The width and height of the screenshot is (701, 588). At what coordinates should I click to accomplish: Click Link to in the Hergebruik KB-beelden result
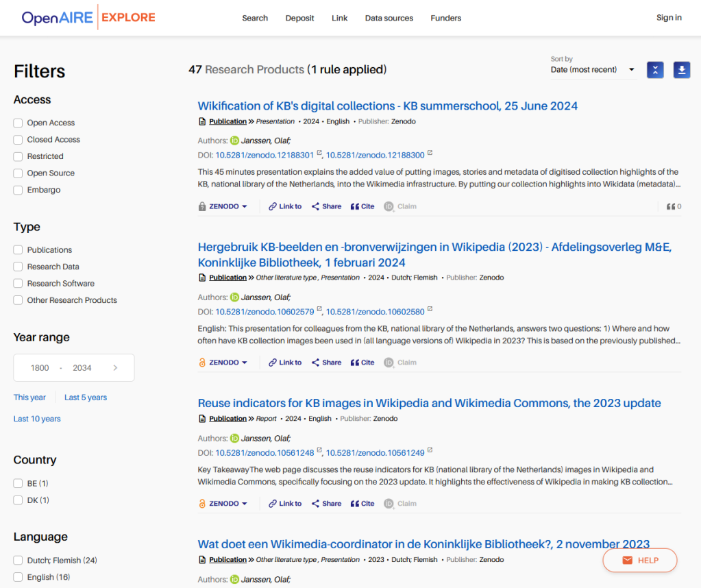(x=285, y=363)
